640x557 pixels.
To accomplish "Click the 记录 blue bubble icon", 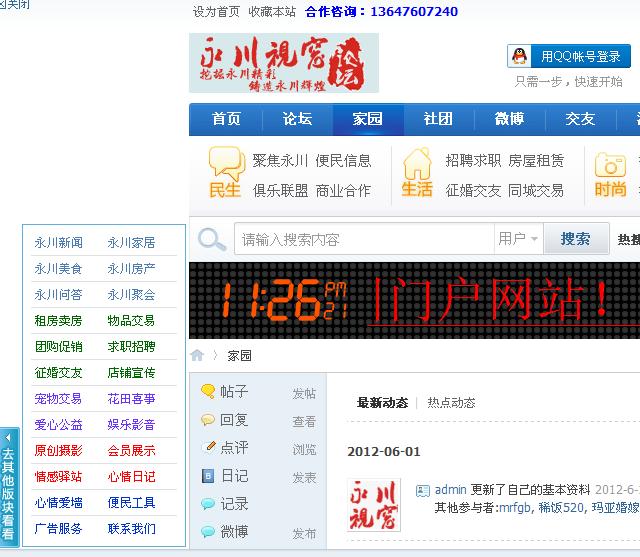I will [x=208, y=504].
